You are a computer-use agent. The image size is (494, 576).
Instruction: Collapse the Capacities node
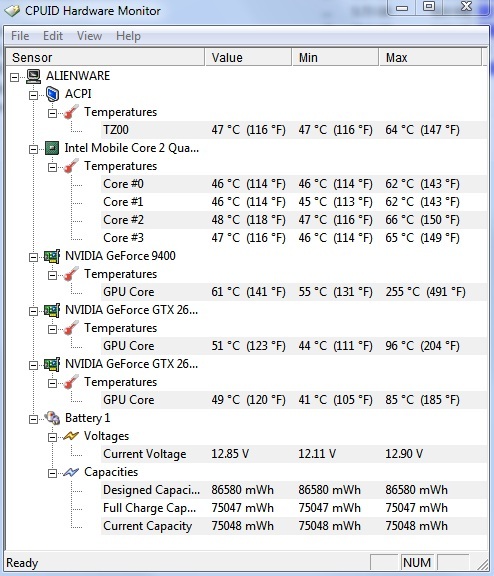pyautogui.click(x=53, y=473)
